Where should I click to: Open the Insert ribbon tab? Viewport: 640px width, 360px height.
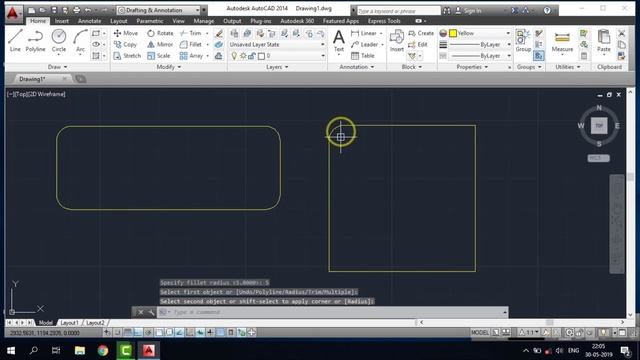[x=62, y=21]
